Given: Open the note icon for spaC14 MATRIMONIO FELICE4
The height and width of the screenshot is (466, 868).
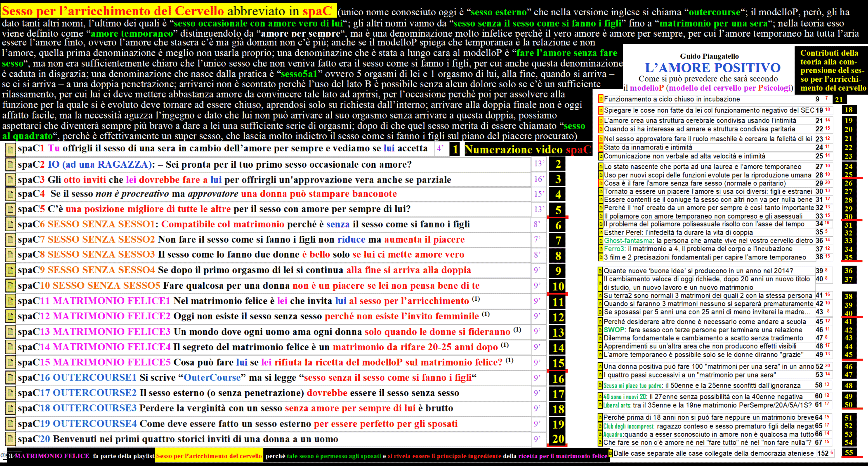Looking at the screenshot, I should (x=10, y=347).
